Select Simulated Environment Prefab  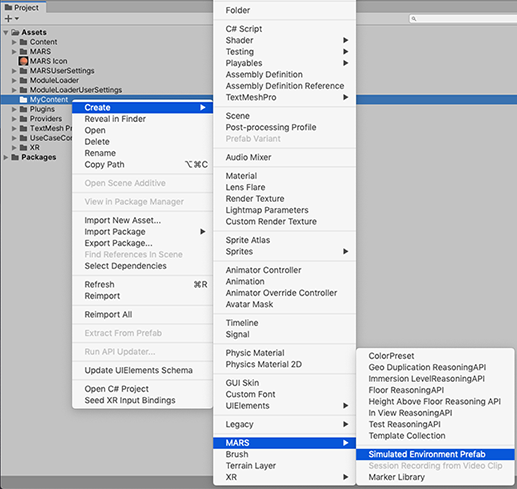(435, 454)
